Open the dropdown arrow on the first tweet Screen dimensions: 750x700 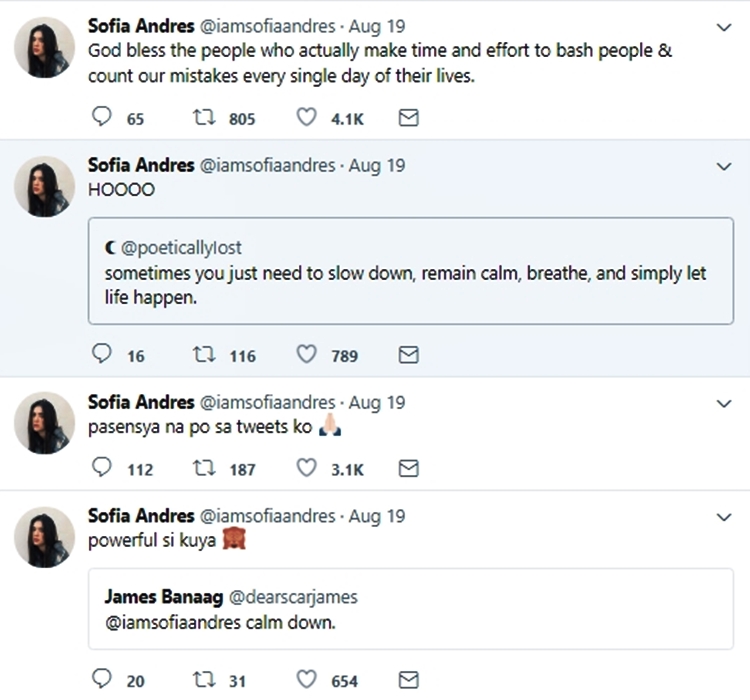click(x=725, y=28)
